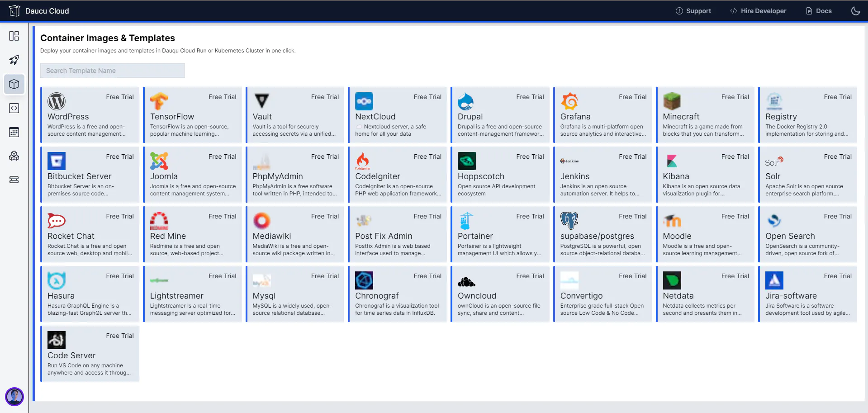The width and height of the screenshot is (868, 413).
Task: Click the Rocket Chat logo icon
Action: (57, 221)
